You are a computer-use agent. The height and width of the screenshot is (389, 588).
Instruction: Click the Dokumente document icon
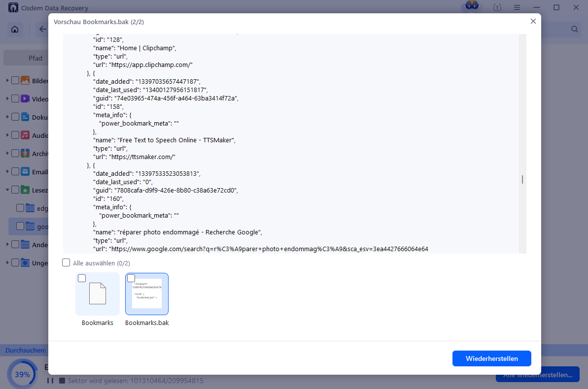click(25, 117)
